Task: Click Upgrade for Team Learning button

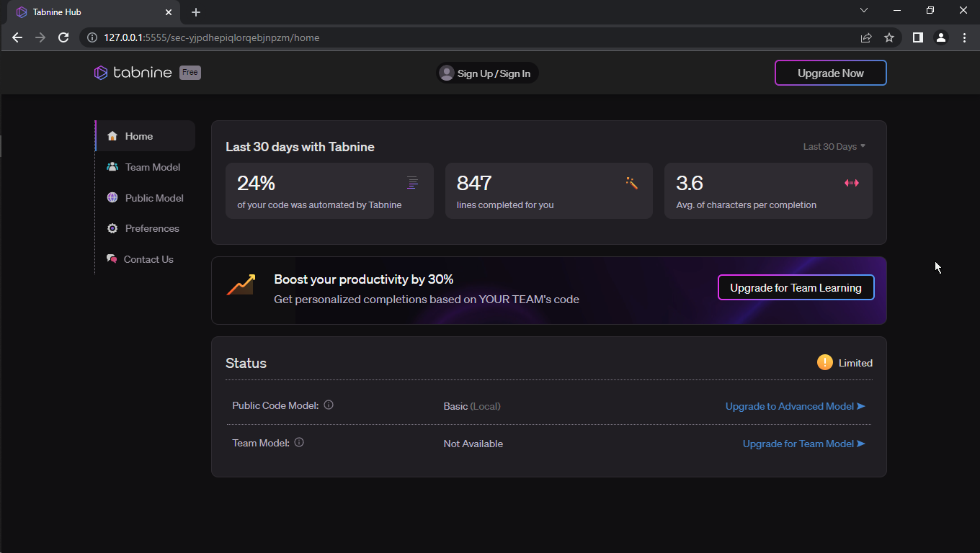Action: click(796, 287)
